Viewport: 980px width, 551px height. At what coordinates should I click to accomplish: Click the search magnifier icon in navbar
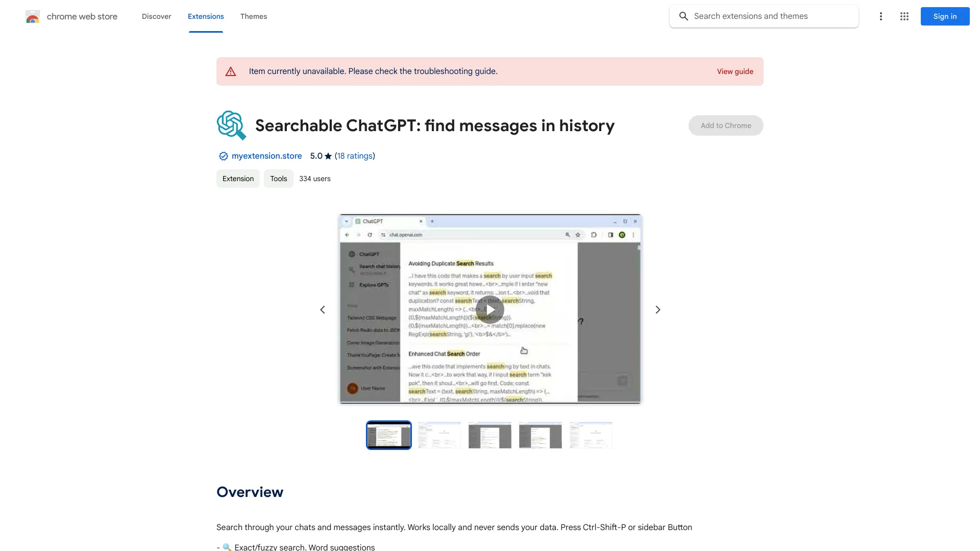[684, 16]
